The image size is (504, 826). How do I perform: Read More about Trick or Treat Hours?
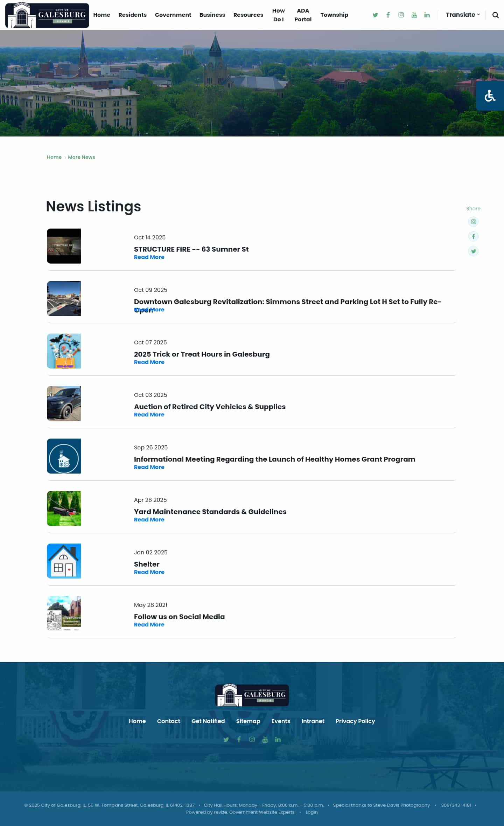(149, 362)
